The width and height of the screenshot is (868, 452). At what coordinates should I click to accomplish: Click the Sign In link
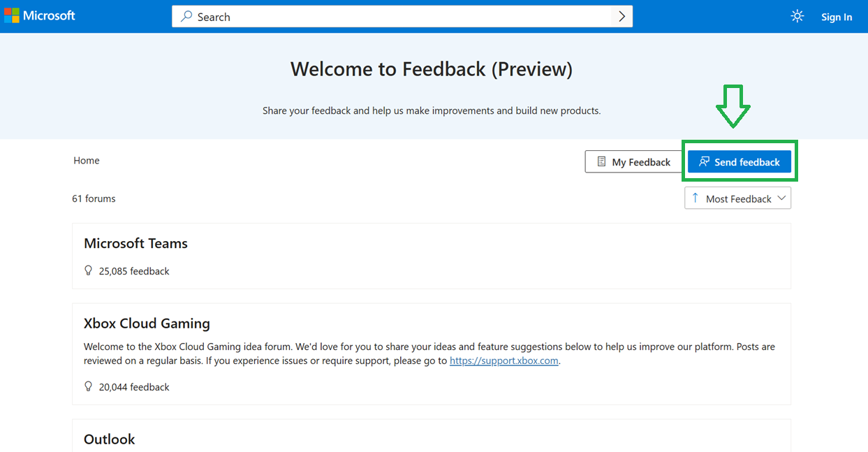837,17
